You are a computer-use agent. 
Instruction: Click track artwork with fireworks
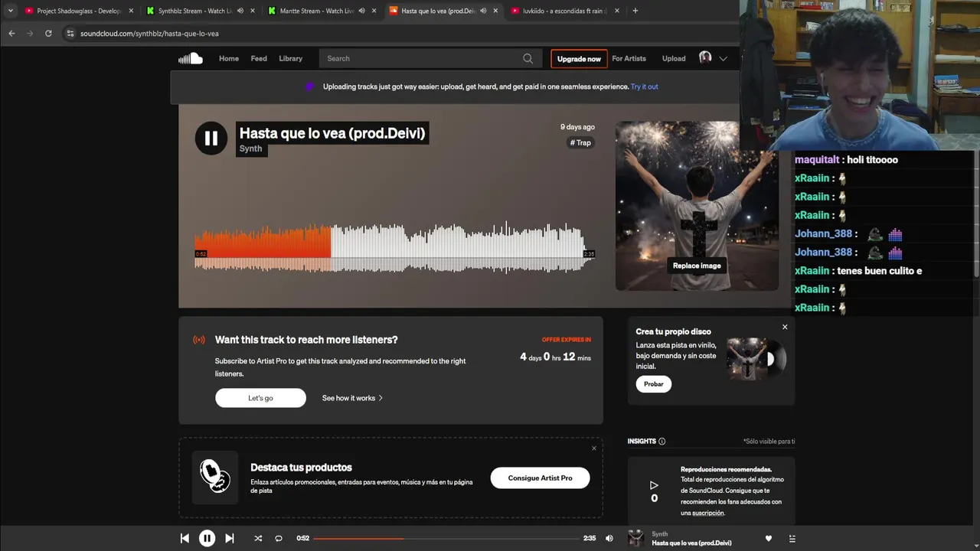tap(697, 206)
